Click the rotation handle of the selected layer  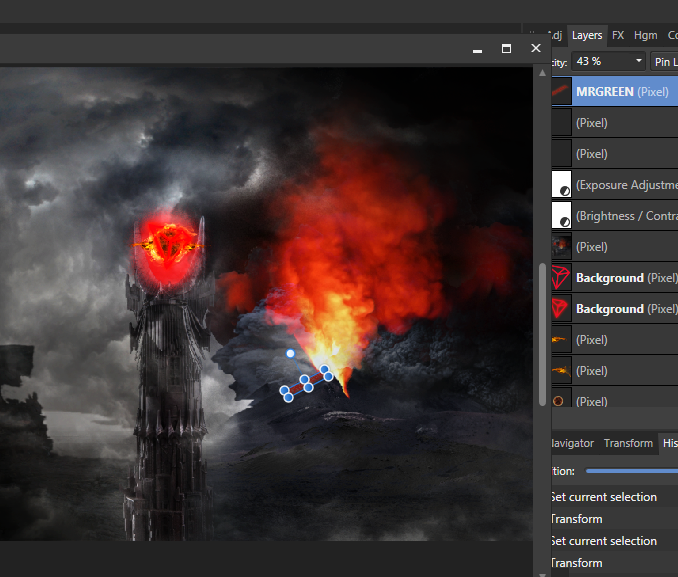pyautogui.click(x=291, y=353)
